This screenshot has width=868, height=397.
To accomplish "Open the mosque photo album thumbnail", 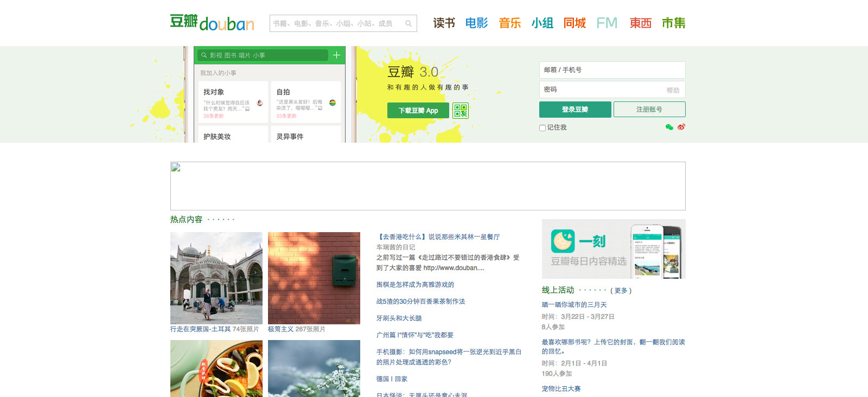I will click(216, 278).
